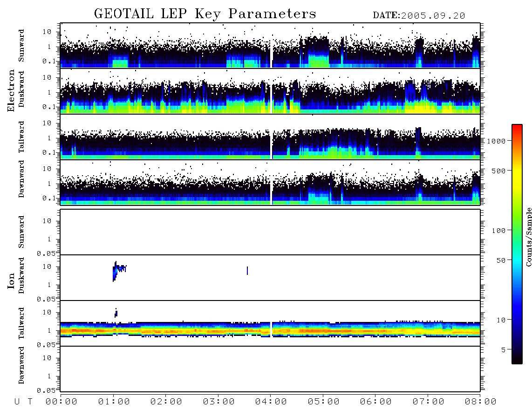This screenshot has width=532, height=410.
Task: Click the Ion "Sunward" panel label
Action: point(21,232)
